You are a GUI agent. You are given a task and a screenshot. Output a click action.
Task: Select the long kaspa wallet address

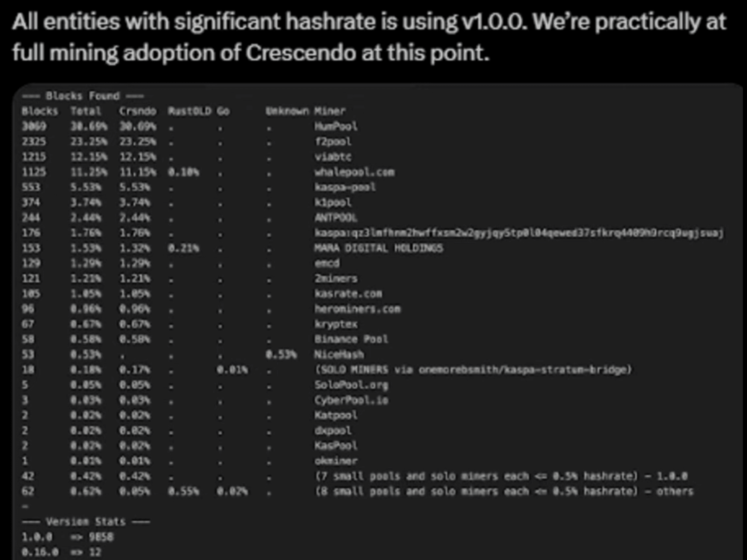pos(518,233)
